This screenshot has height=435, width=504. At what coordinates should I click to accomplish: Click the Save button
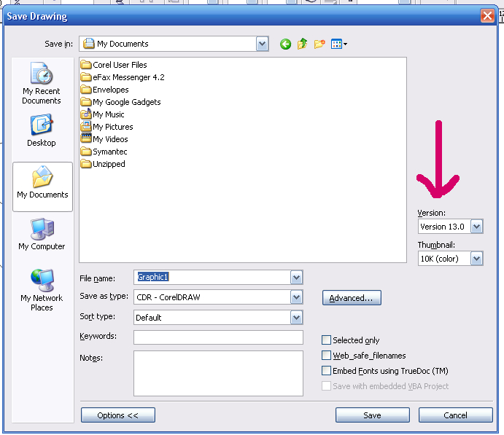(x=373, y=415)
